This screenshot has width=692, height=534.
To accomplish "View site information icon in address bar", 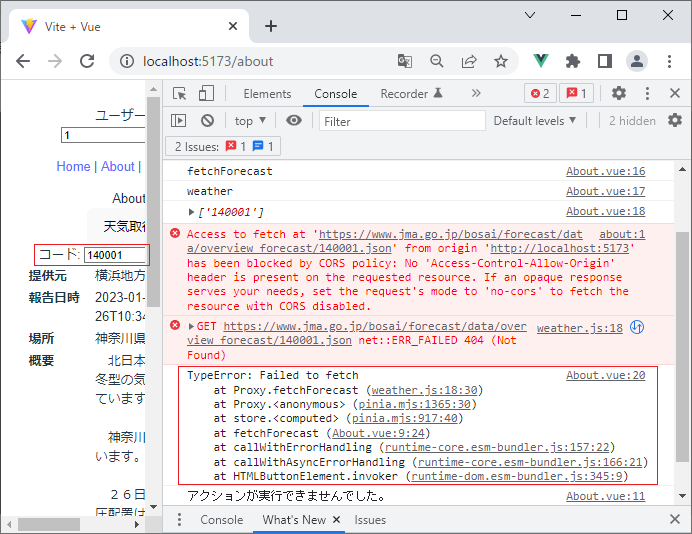I will (127, 61).
